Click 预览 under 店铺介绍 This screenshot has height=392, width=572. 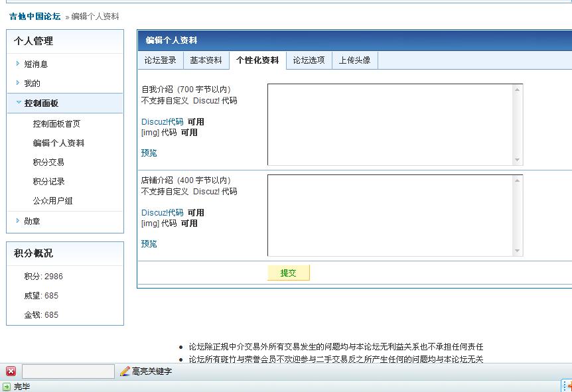pos(149,244)
